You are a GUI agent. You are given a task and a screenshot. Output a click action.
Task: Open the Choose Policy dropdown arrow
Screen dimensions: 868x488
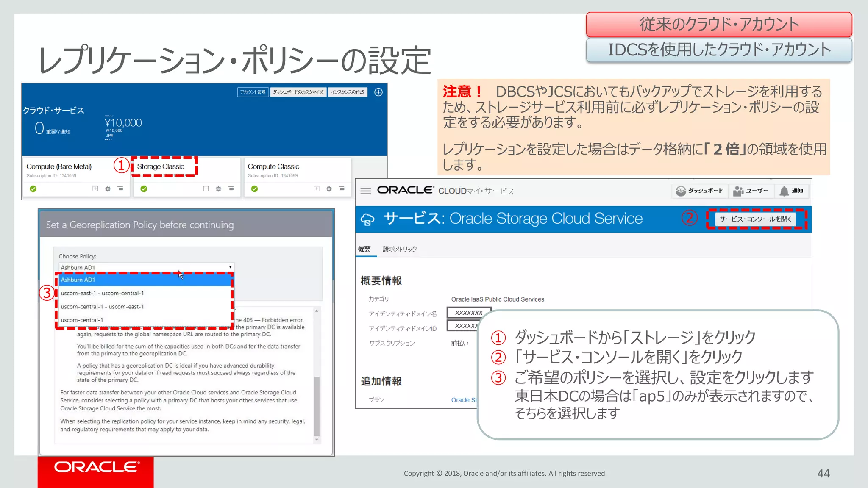[230, 267]
